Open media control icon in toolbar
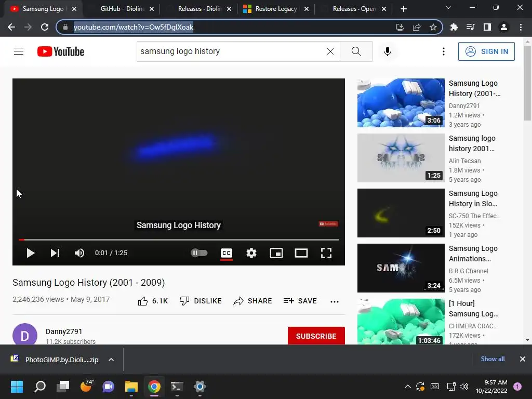This screenshot has height=399, width=532. coord(470,27)
